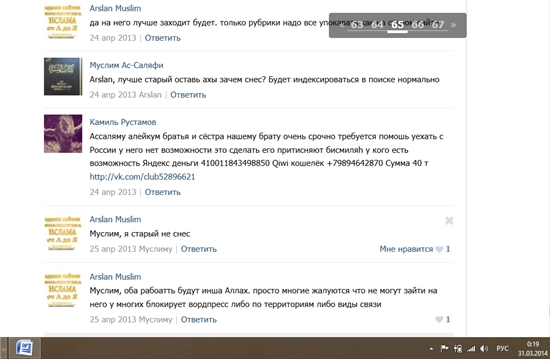Open Муслим Ас-Саляфи profile name
Viewport: 550px width, 361px height.
(x=126, y=65)
